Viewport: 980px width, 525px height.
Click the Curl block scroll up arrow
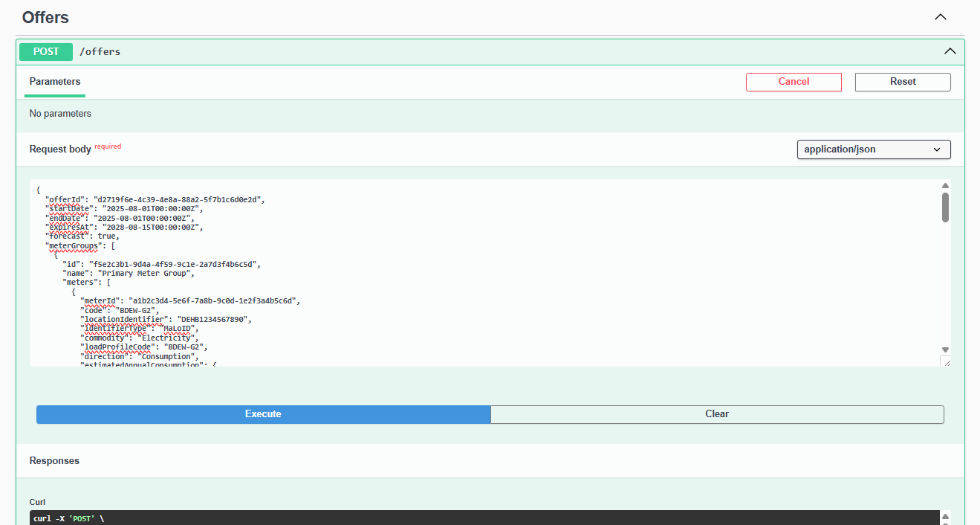(945, 517)
